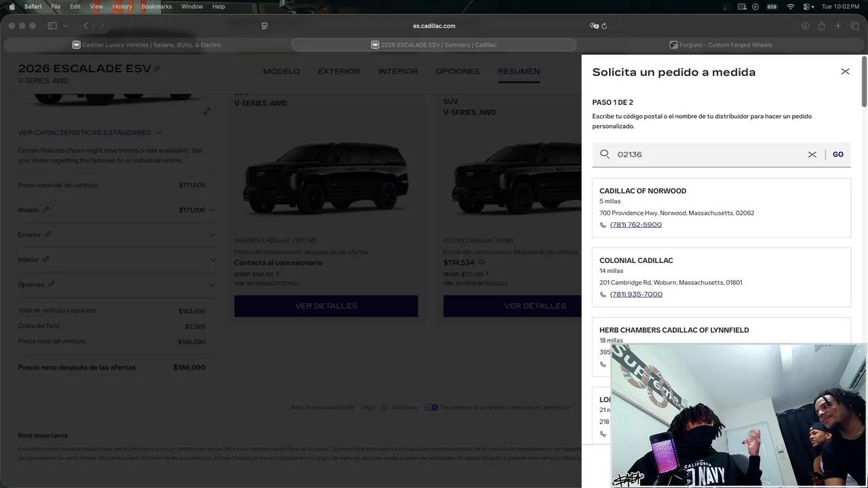Expand the Modelo $171,000 row chevron
This screenshot has width=868, height=488.
pyautogui.click(x=212, y=210)
